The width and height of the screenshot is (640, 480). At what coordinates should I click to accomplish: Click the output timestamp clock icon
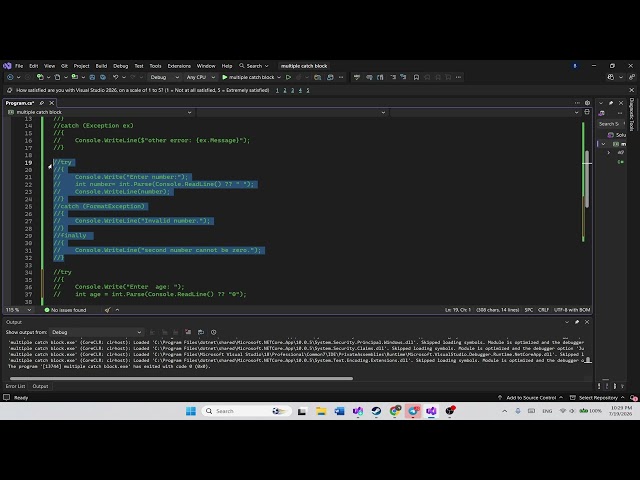[x=213, y=332]
